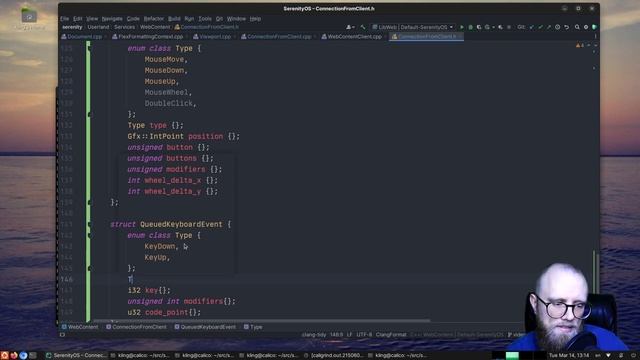The height and width of the screenshot is (360, 640).
Task: Click the Userland breadcrumb
Action: click(x=98, y=27)
